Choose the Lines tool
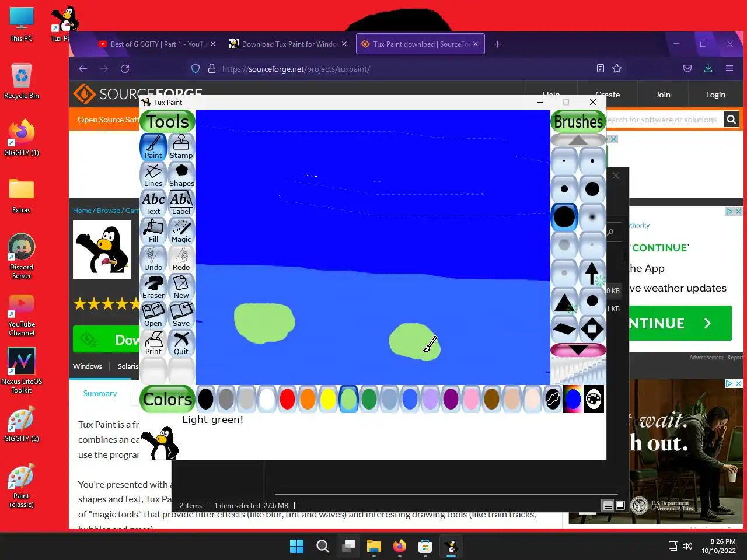 [153, 175]
